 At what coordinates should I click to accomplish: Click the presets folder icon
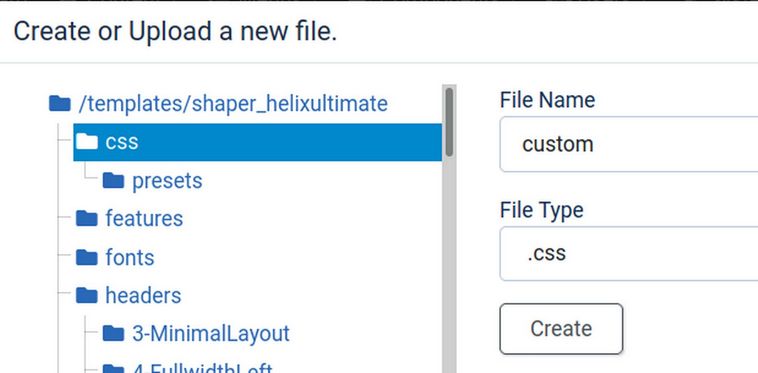coord(114,180)
